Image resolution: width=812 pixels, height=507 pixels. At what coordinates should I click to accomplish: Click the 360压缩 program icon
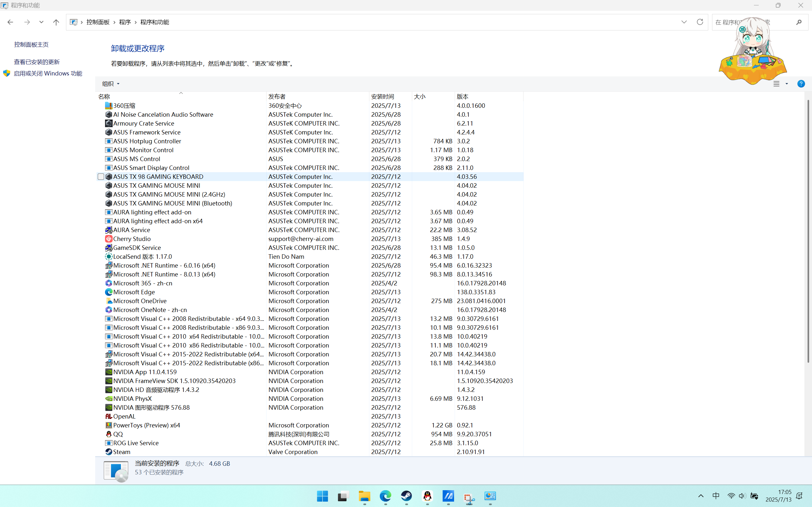pos(109,106)
